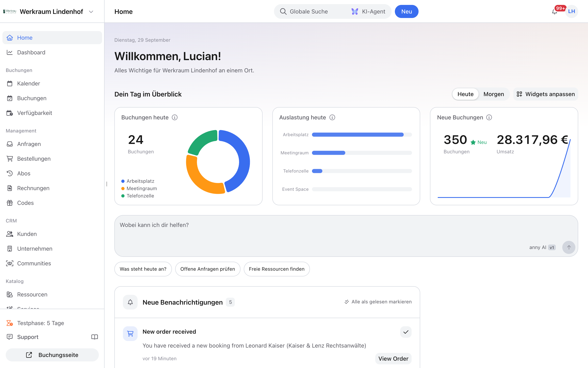Click View Order button
588x368 pixels.
pos(393,359)
